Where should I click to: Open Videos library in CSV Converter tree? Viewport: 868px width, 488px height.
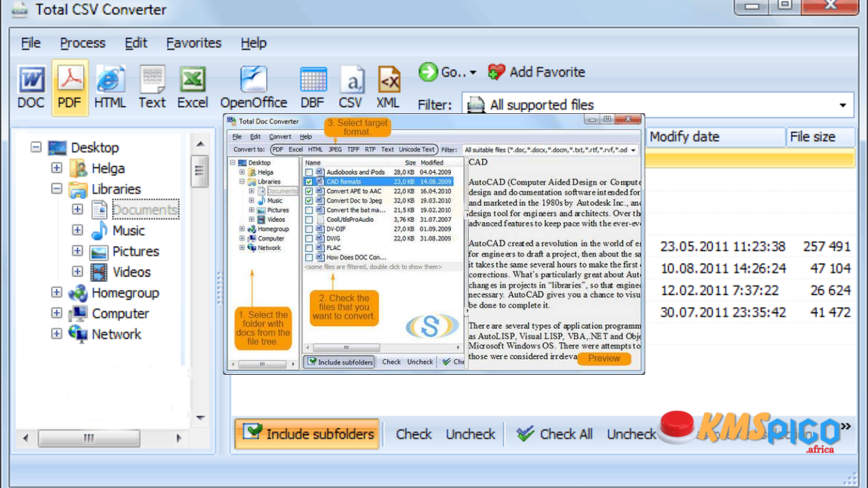[132, 272]
